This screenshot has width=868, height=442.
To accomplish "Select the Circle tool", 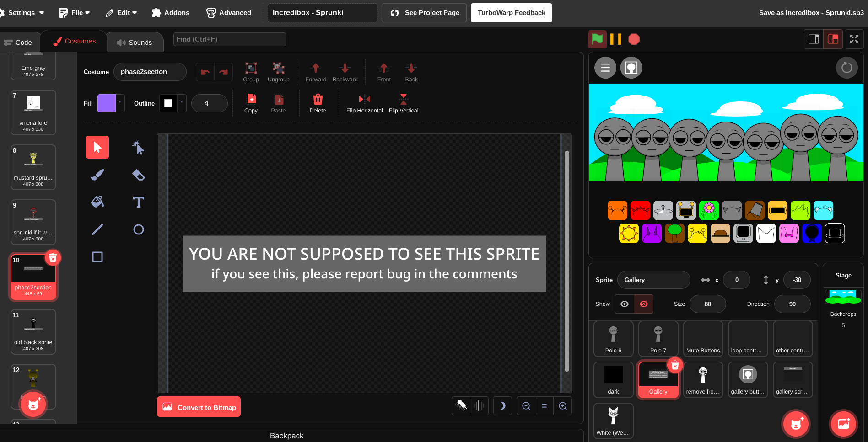I will [139, 229].
